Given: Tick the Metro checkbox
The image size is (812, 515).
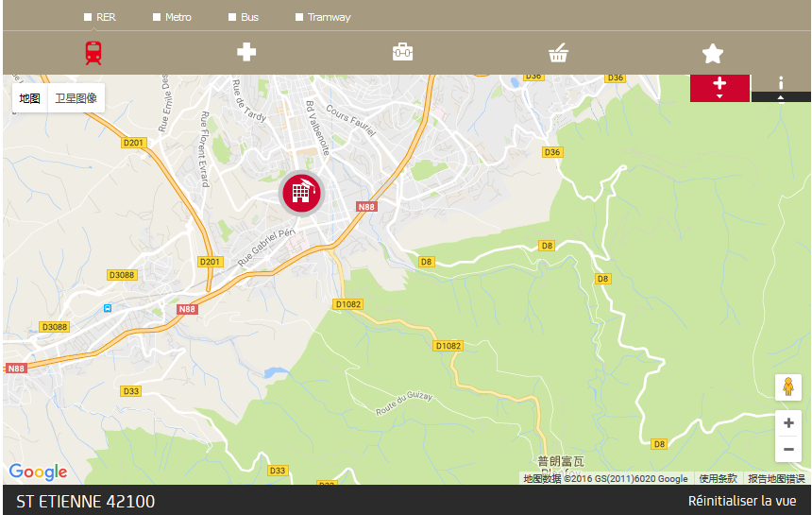Looking at the screenshot, I should (157, 17).
